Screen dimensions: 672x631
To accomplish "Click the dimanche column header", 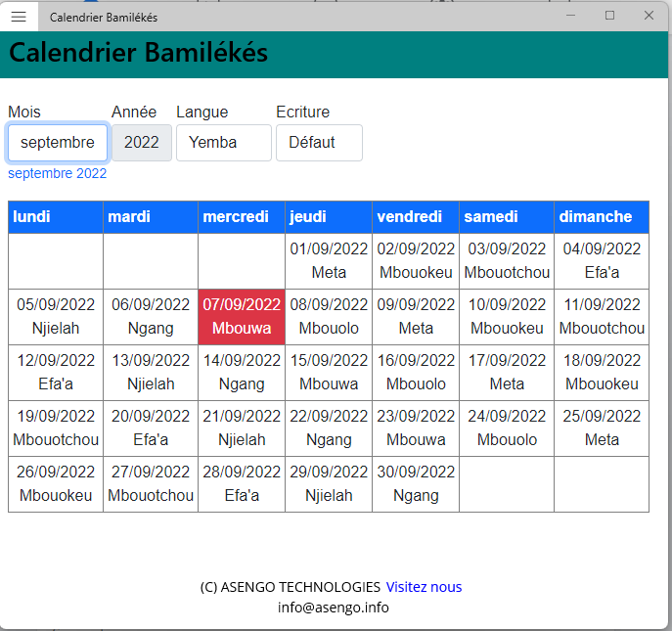I will coord(602,217).
